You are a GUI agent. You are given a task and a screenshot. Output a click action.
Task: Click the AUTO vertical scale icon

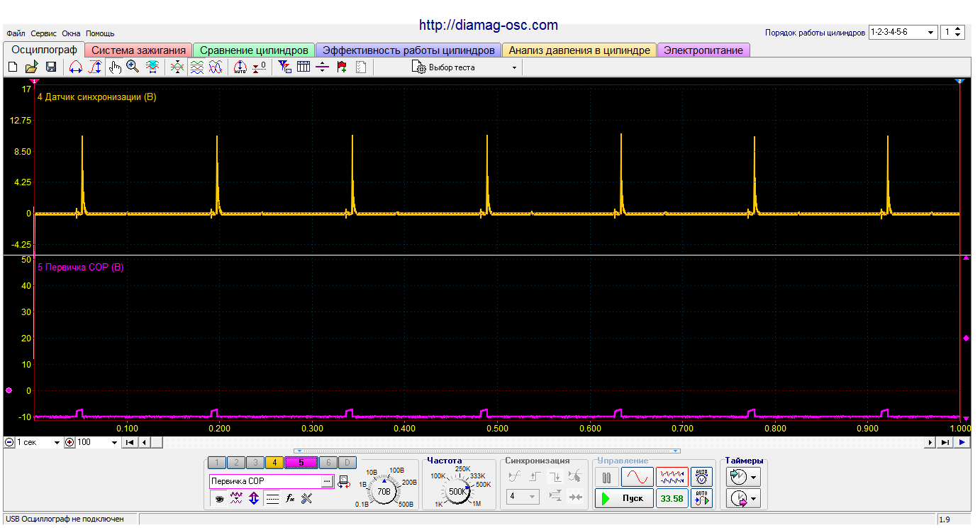(x=240, y=67)
